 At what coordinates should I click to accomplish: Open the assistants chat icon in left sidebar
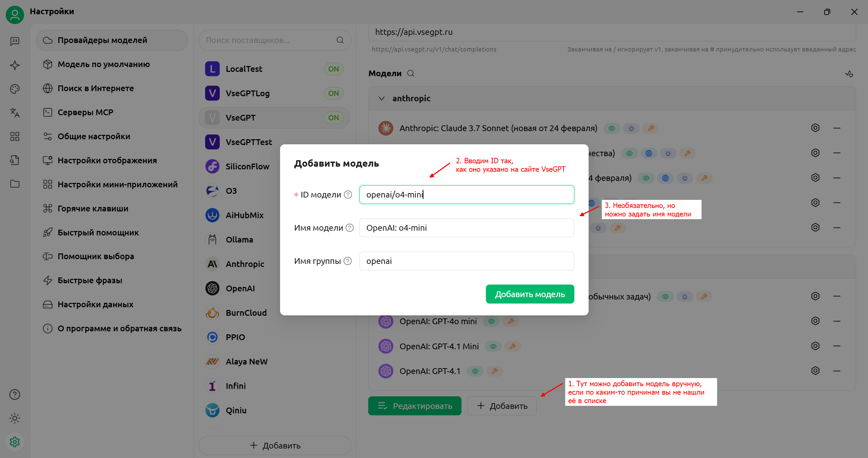15,41
